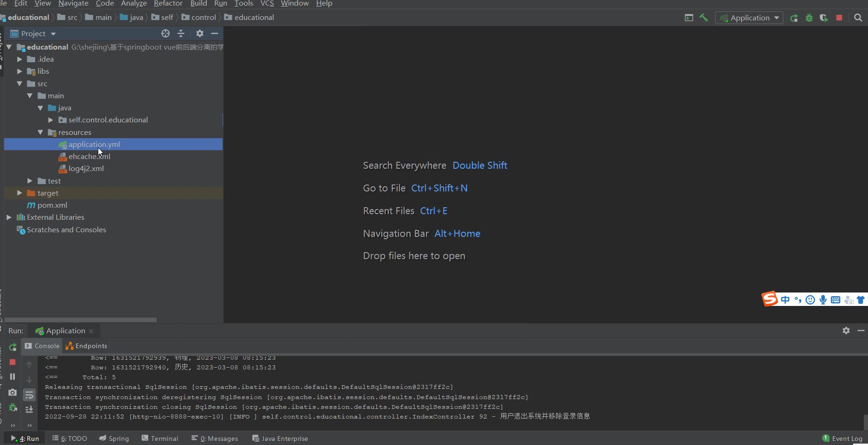The width and height of the screenshot is (868, 445).
Task: Click the camera dump threads icon
Action: [x=13, y=393]
